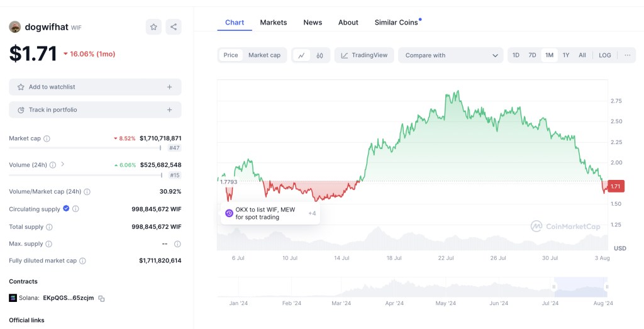This screenshot has height=329, width=644.
Task: Open the Similar Coins tab
Action: pos(396,23)
